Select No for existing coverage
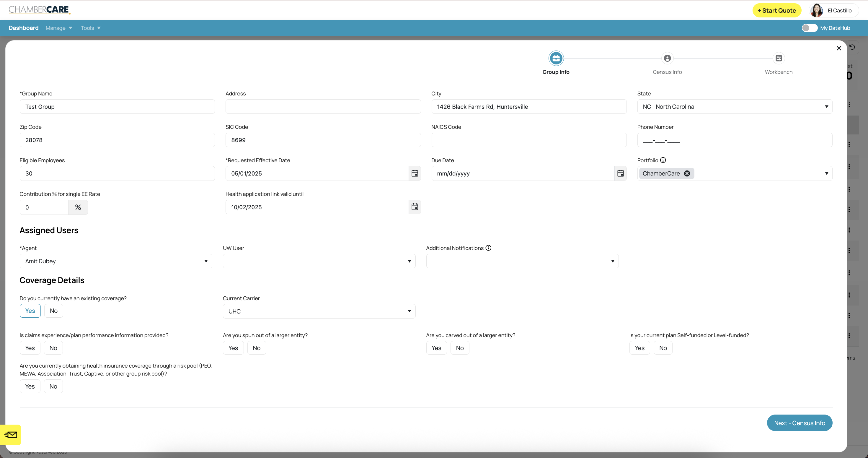Viewport: 868px width, 458px height. click(x=53, y=311)
